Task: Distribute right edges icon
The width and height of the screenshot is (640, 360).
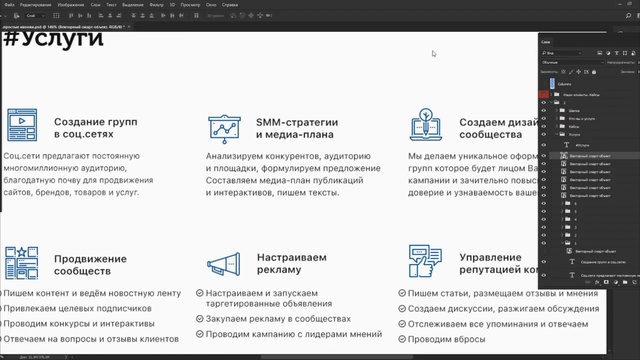Action: (x=181, y=16)
